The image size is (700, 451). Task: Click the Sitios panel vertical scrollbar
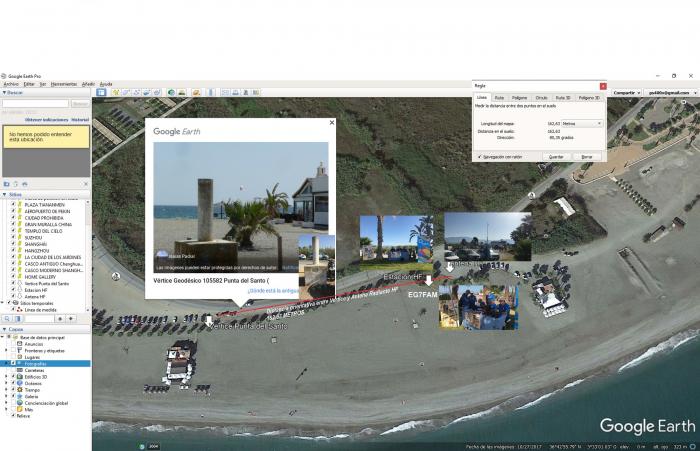[88, 256]
